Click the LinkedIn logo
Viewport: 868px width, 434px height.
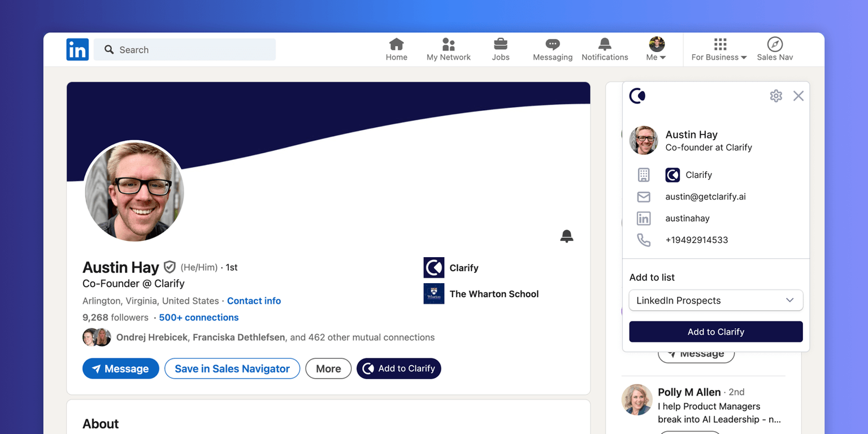point(77,50)
